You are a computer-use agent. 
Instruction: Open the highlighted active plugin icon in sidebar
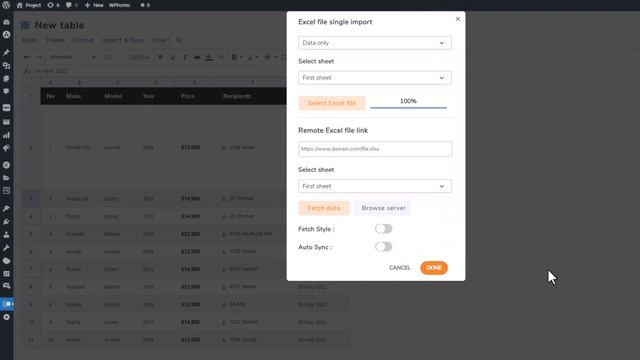click(7, 304)
